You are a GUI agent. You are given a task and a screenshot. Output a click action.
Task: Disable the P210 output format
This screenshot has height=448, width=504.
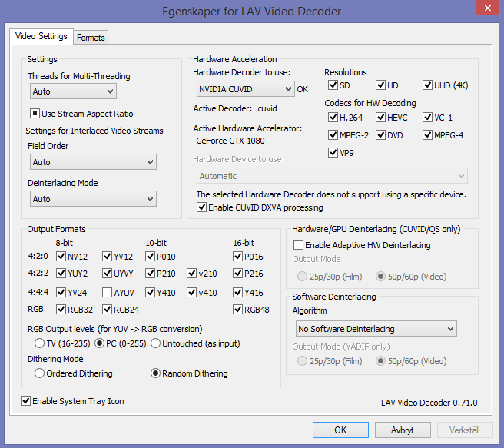(x=150, y=274)
